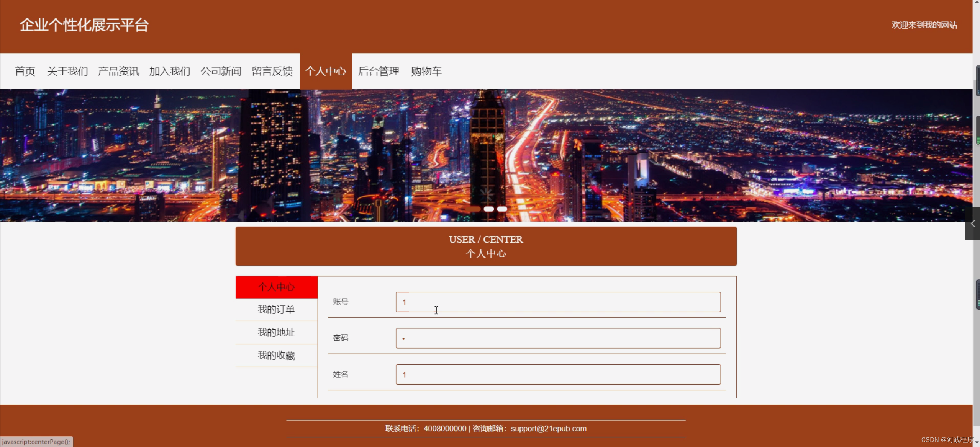Open the 后台管理 admin page
The height and width of the screenshot is (447, 980).
[x=379, y=71]
